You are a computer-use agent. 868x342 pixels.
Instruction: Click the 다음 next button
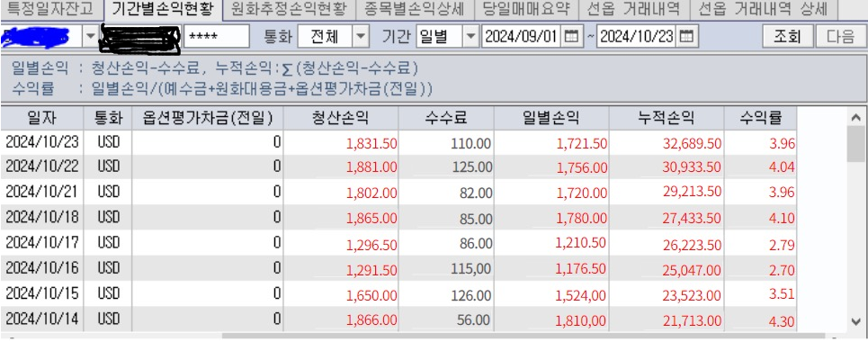pos(840,37)
